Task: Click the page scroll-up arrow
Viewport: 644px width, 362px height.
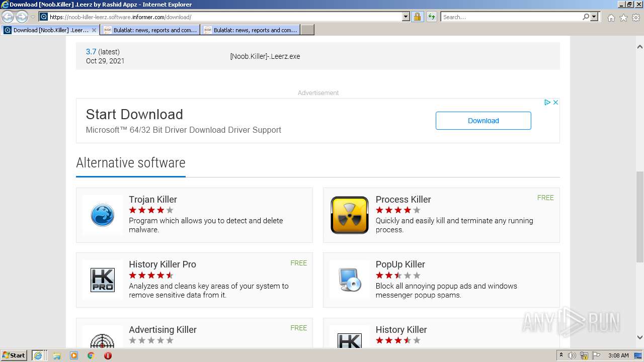Action: 640,47
